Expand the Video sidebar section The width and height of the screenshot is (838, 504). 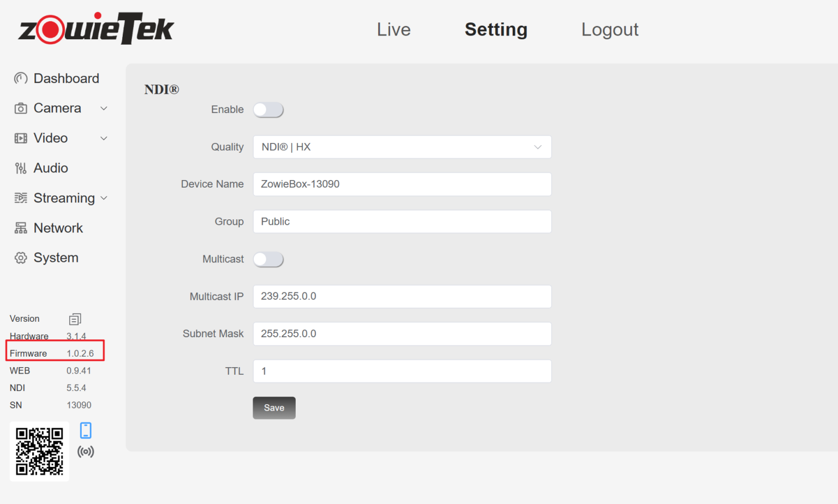point(104,138)
